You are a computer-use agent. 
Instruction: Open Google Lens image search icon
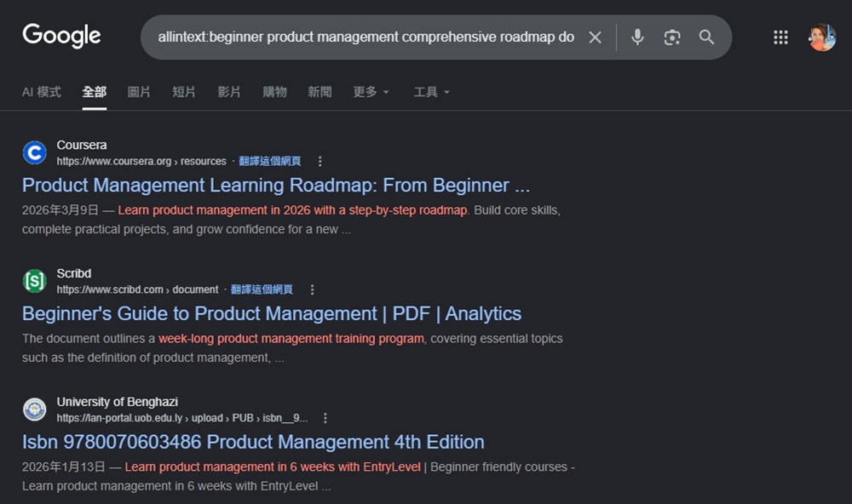(672, 37)
